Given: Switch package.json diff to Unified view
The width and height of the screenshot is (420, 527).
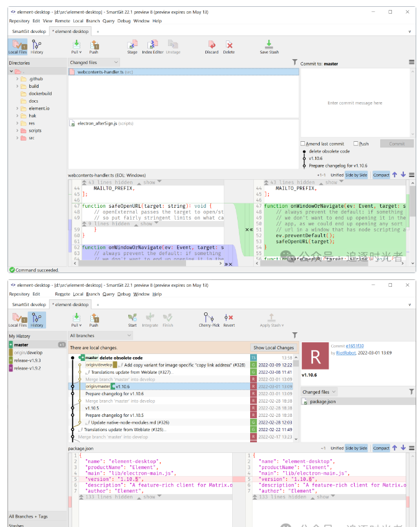Looking at the screenshot, I should 337,448.
